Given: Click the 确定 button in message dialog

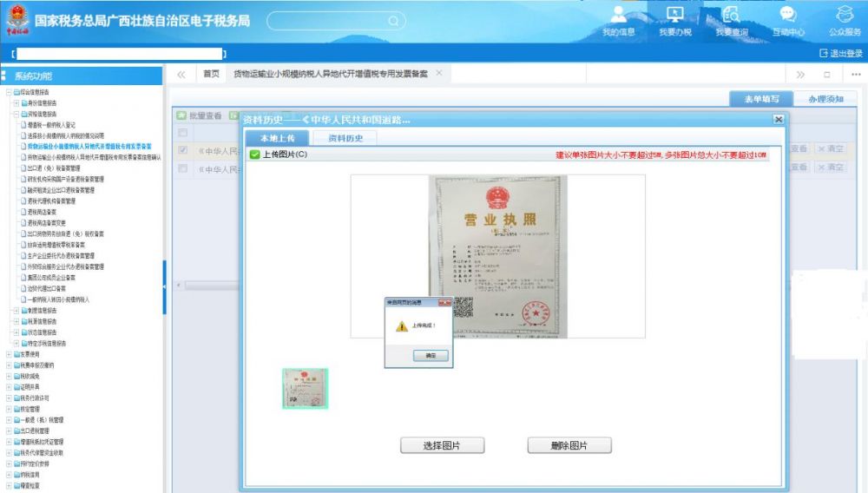Looking at the screenshot, I should [431, 356].
